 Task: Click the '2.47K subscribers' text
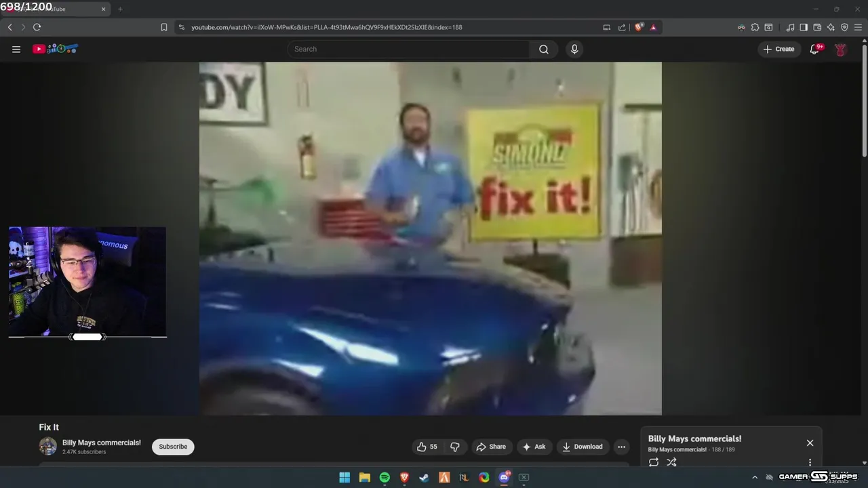tap(84, 451)
